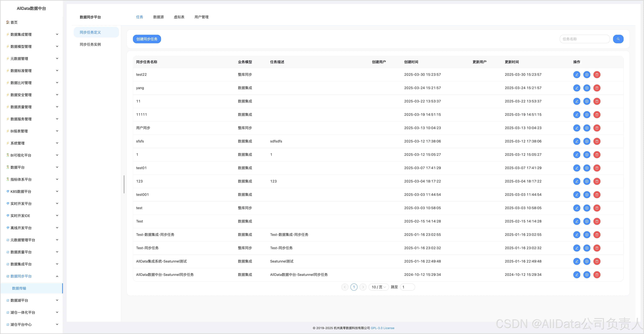Run the test01 sync task
The width and height of the screenshot is (644, 334).
click(587, 168)
